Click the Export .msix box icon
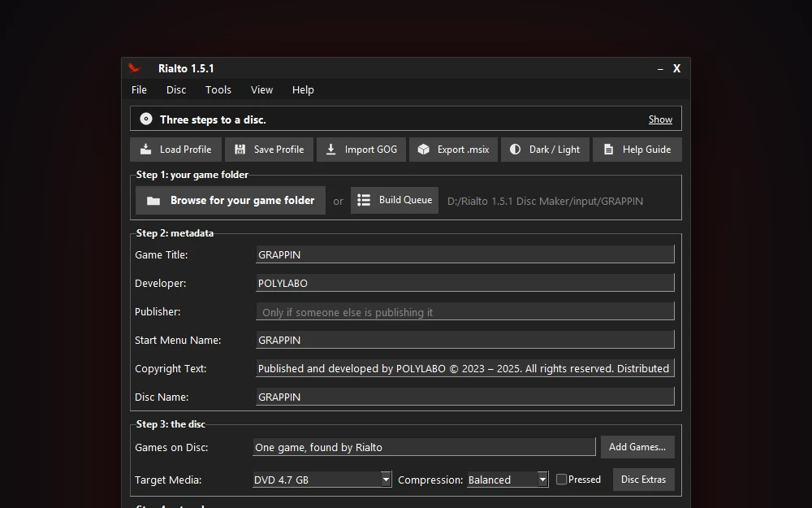Viewport: 812px width, 508px height. point(424,150)
